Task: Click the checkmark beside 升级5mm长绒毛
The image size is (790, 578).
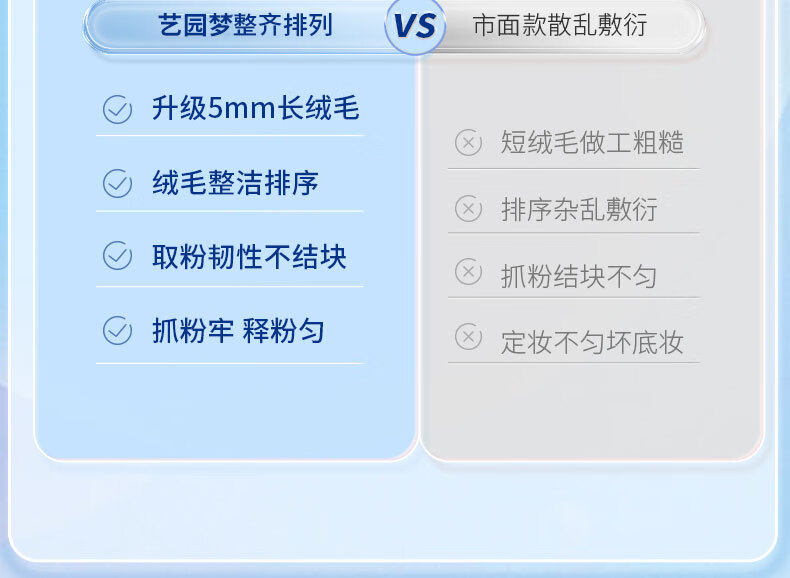Action: click(x=118, y=109)
